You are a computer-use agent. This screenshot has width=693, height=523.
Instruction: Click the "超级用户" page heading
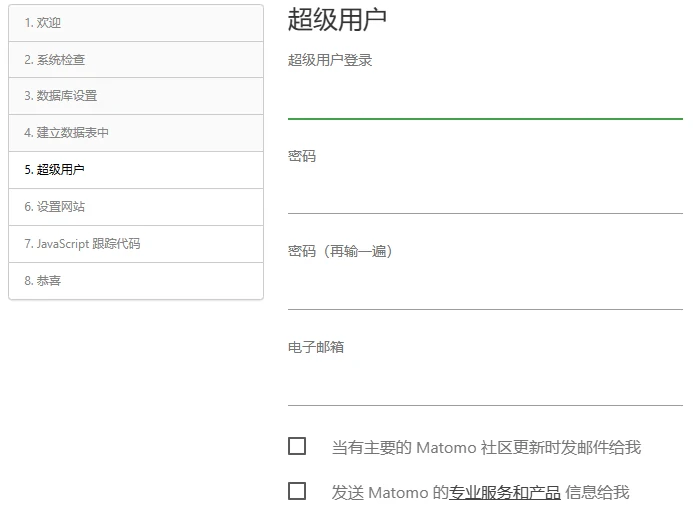point(337,19)
